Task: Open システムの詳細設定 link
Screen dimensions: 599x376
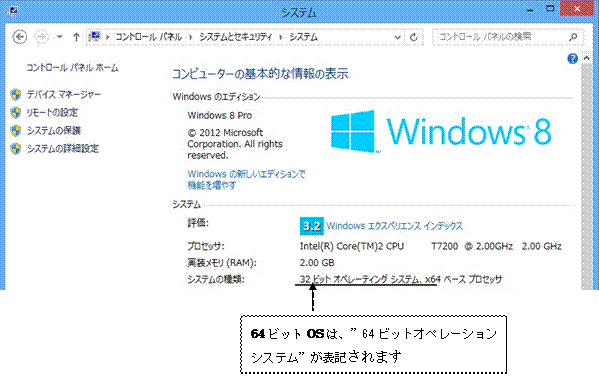Action: [63, 148]
